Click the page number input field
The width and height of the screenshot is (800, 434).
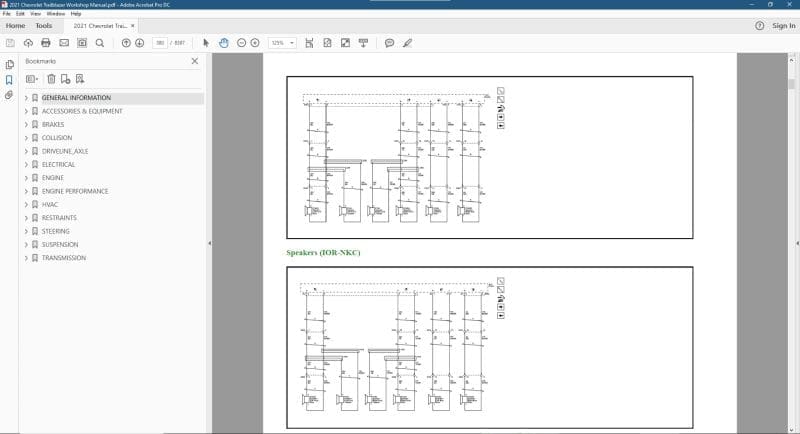click(x=160, y=43)
